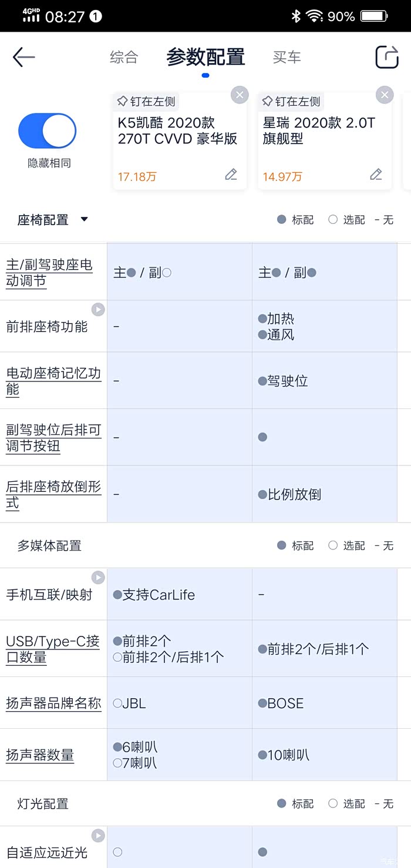Pin 星瑞 to the left side
The image size is (411, 868).
[291, 102]
